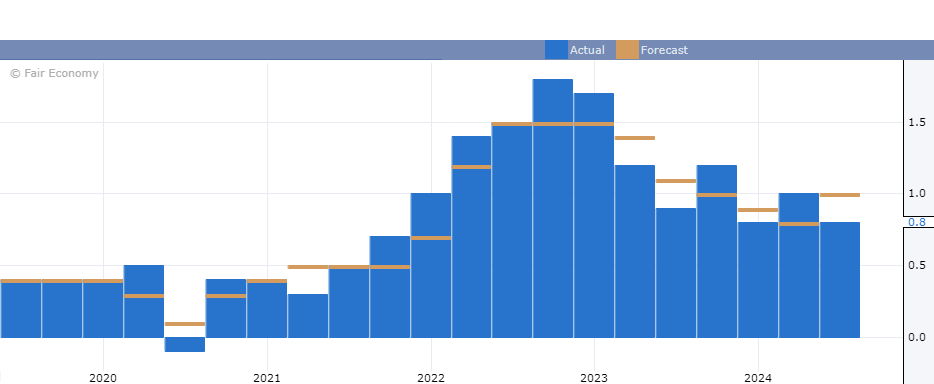Click the 0.5 y-axis label
The height and width of the screenshot is (384, 934).
[917, 266]
